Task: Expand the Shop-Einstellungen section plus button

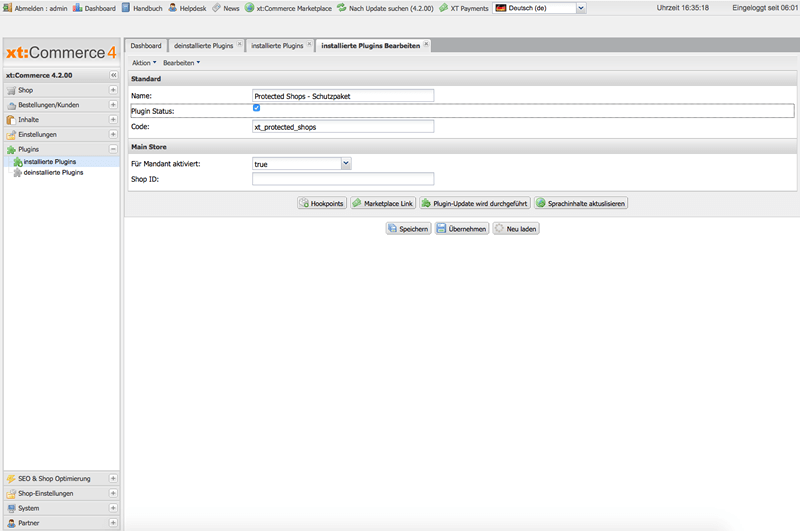Action: coord(113,493)
